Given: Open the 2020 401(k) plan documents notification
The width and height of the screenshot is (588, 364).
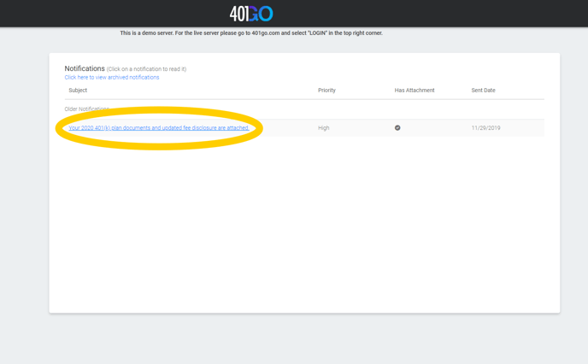Looking at the screenshot, I should [x=159, y=128].
